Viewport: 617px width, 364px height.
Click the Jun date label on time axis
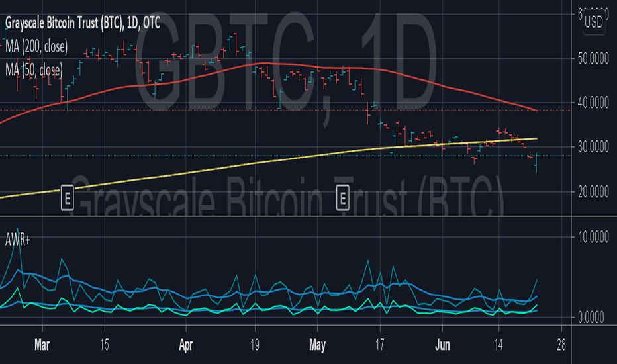(x=442, y=345)
